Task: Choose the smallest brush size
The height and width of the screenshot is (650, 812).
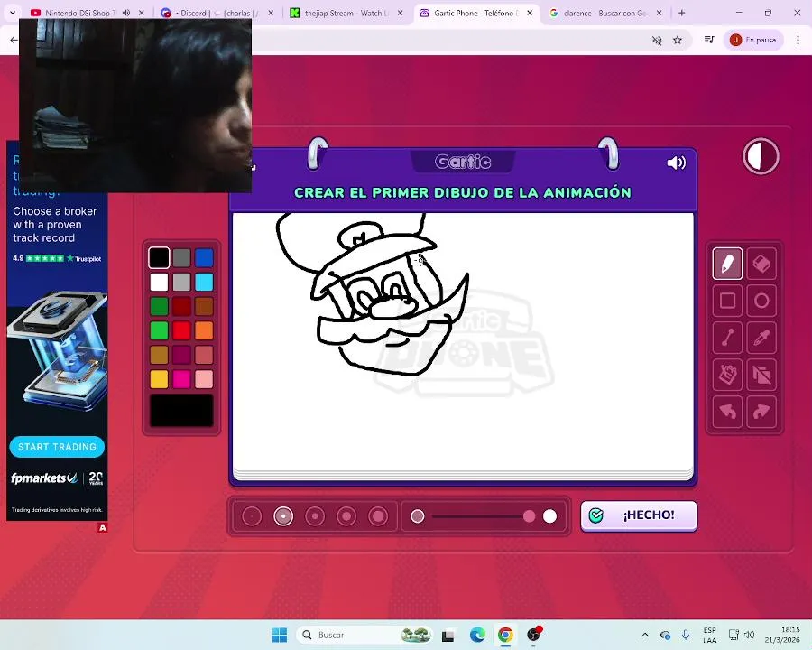Action: [x=253, y=516]
